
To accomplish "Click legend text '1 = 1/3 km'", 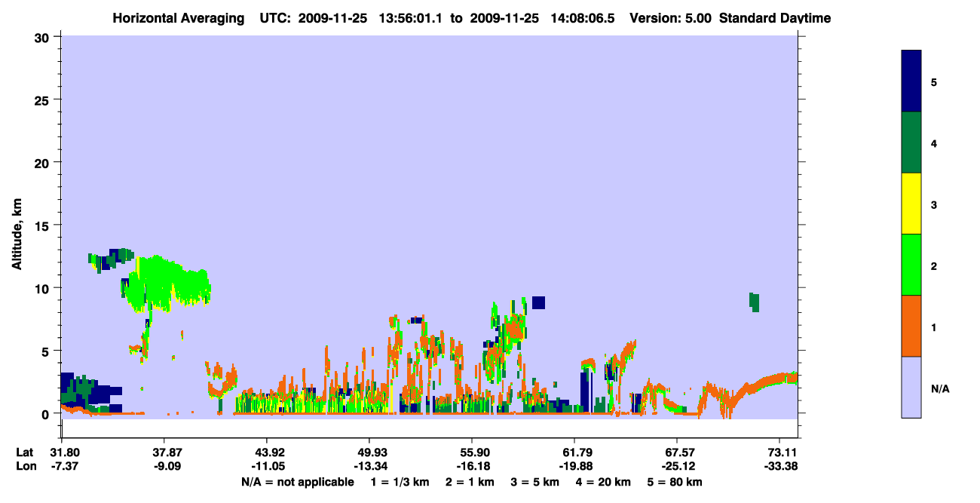I will (401, 482).
